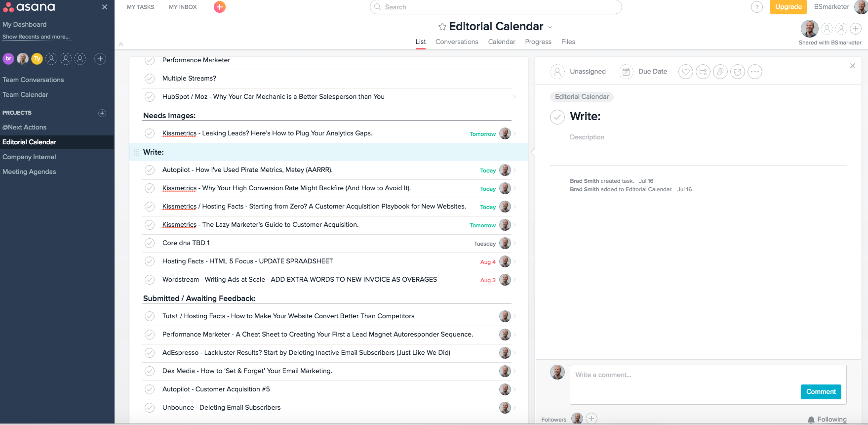Add new project with PROJECTS plus icon
The image size is (868, 425).
click(102, 113)
